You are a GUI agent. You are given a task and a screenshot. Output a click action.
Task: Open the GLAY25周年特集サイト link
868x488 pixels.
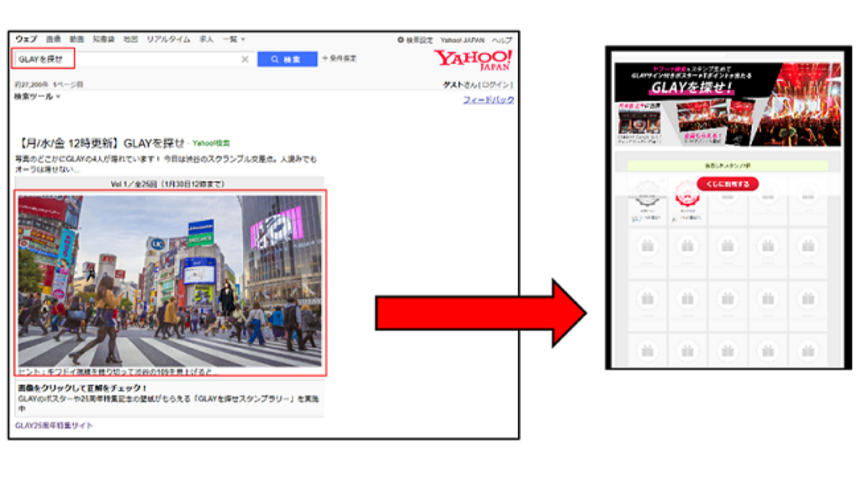[x=54, y=426]
